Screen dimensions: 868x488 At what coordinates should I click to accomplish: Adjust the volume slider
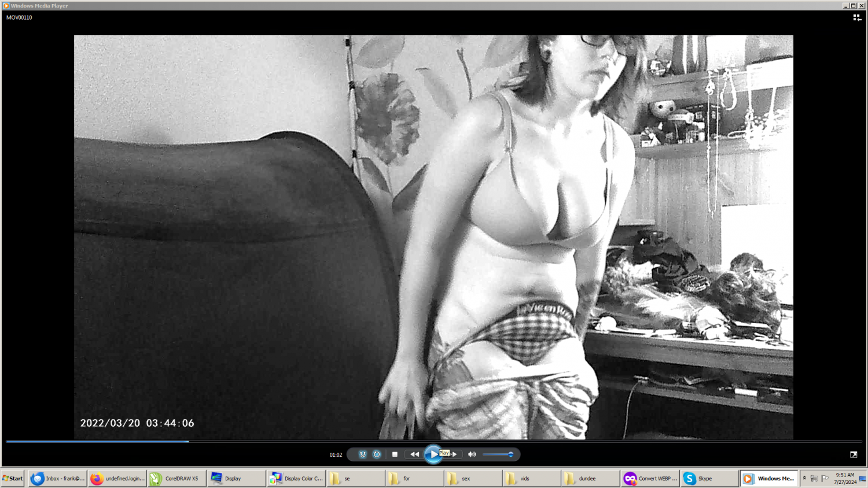(x=498, y=454)
